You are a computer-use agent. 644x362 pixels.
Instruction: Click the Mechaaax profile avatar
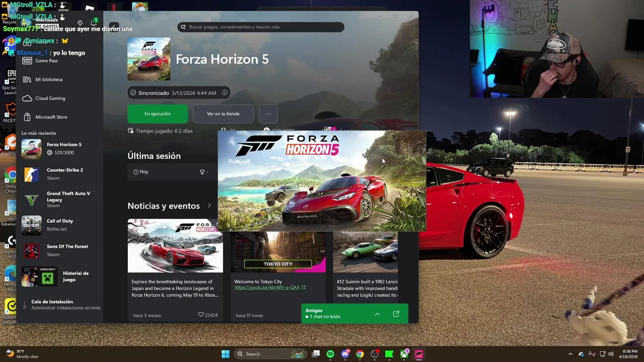pos(26,22)
